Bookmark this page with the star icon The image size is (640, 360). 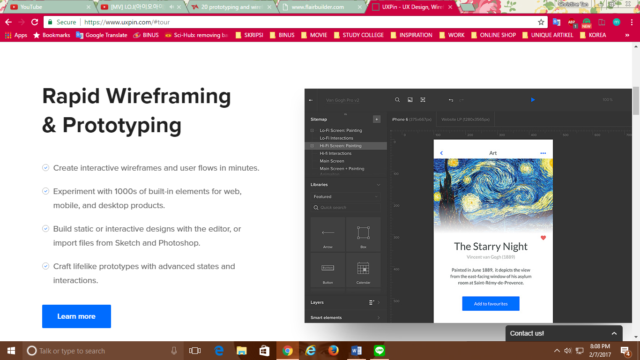coord(541,22)
